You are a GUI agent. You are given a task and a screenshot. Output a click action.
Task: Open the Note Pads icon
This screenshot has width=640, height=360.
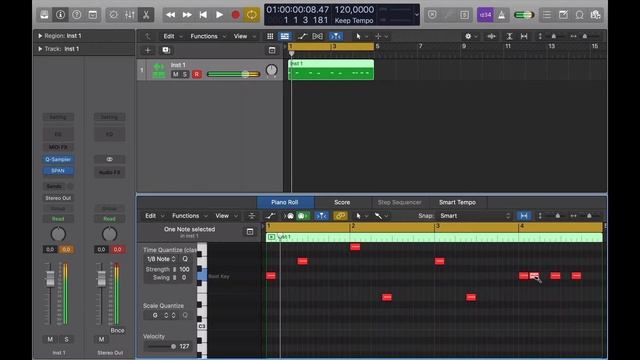[x=563, y=15]
